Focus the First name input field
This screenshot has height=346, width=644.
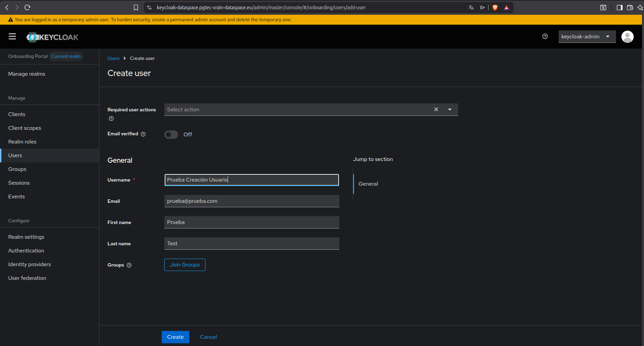252,222
